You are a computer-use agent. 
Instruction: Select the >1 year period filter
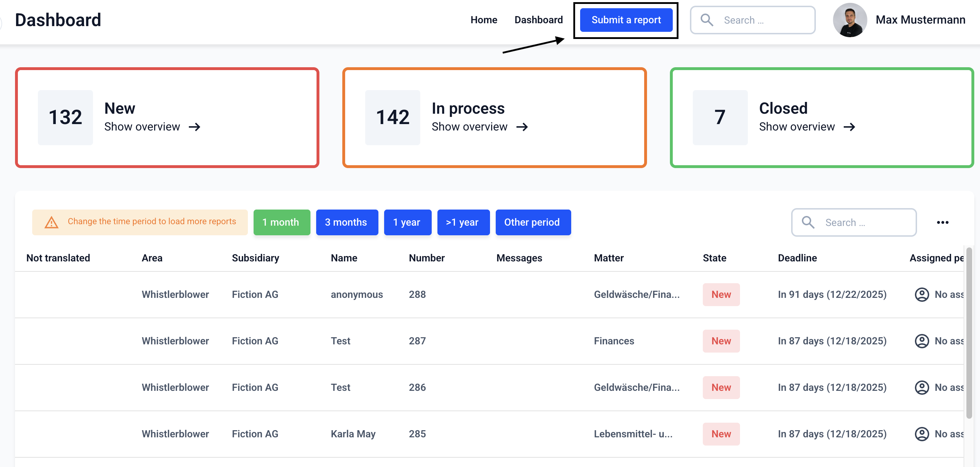pos(463,222)
